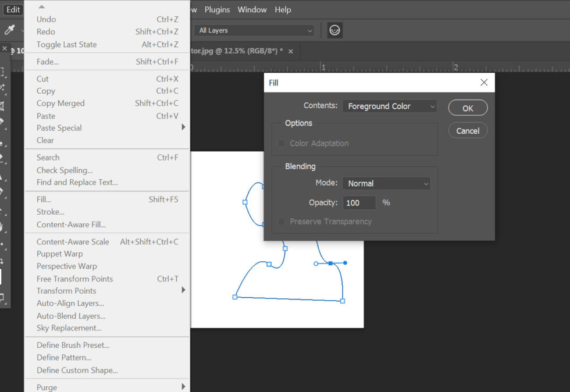This screenshot has height=392, width=570.
Task: Click the smiley face icon in the options bar
Action: [334, 30]
